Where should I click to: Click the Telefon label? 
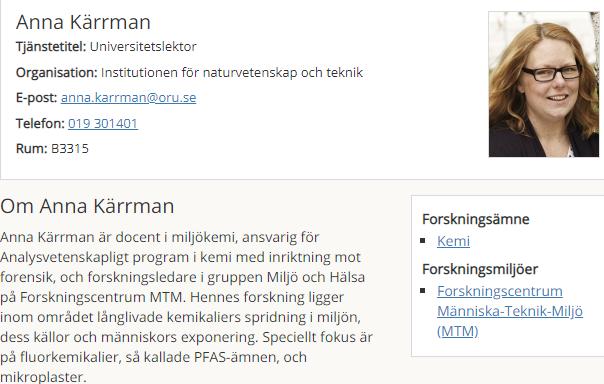[40, 123]
